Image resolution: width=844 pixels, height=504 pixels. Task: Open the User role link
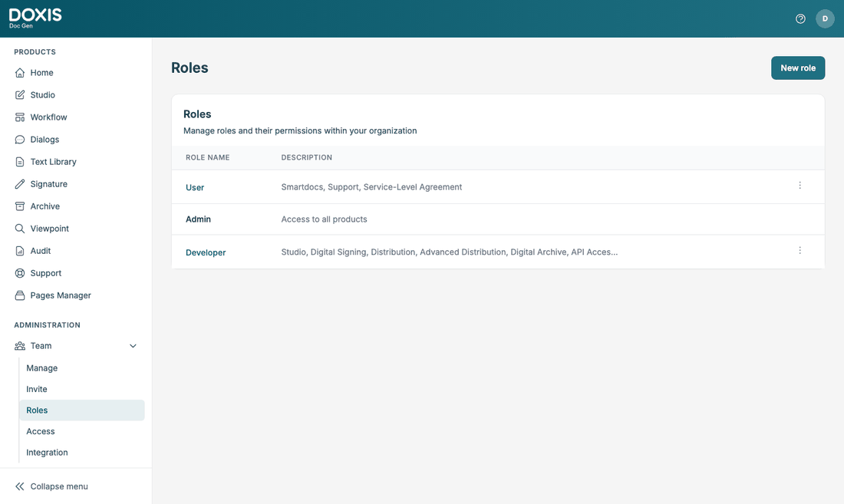(195, 187)
